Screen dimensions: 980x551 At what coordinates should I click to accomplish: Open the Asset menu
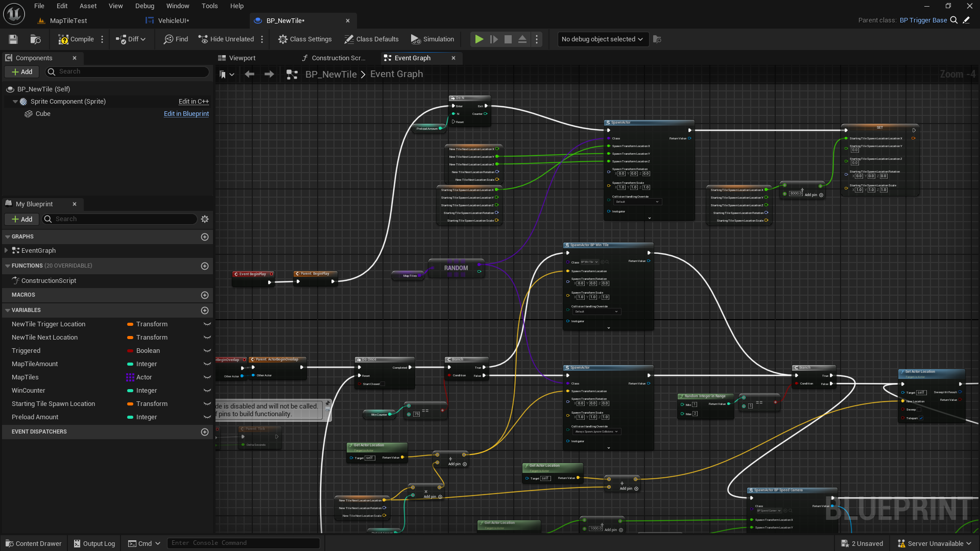pyautogui.click(x=88, y=6)
